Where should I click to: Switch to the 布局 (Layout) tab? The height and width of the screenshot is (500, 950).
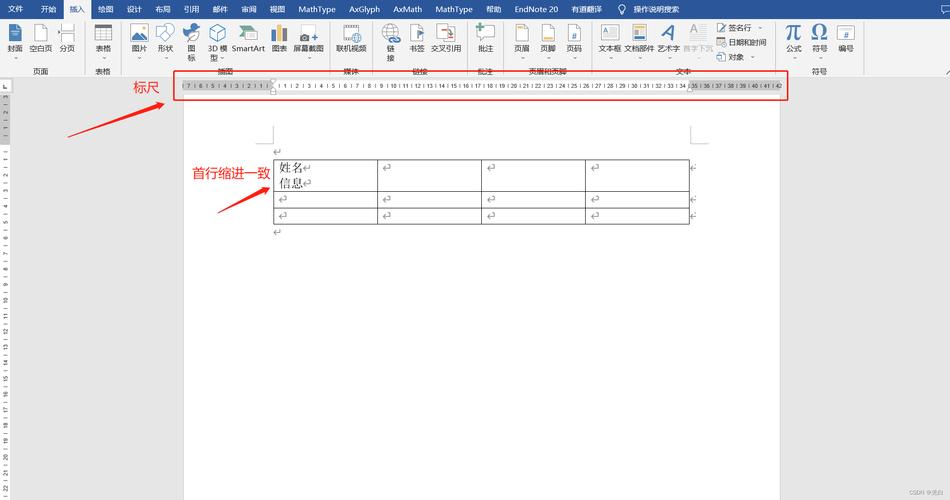pos(163,9)
